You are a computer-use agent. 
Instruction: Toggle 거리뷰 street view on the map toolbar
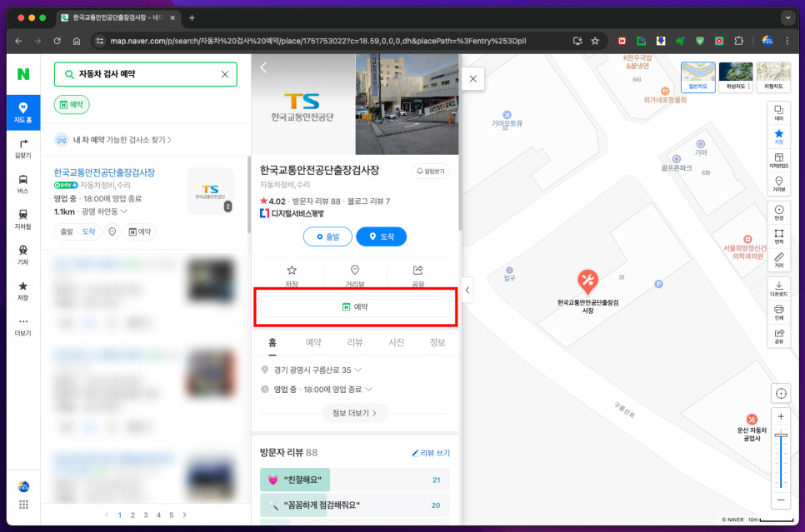779,184
